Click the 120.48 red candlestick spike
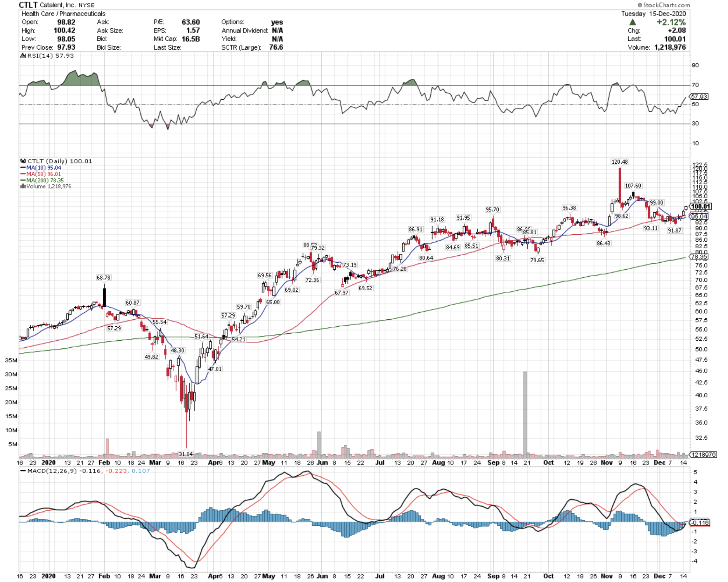Viewport: 728px width, 582px height. [620, 186]
